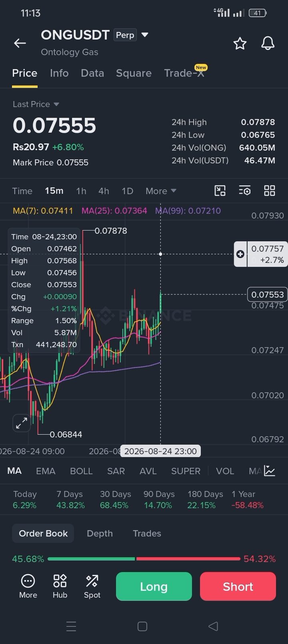This screenshot has width=288, height=644.
Task: Go back with the left arrow
Action: point(20,43)
